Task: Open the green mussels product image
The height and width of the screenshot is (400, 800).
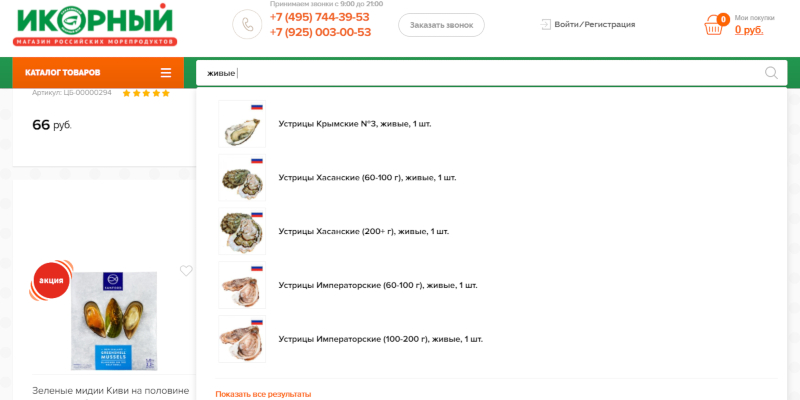Action: tap(114, 321)
